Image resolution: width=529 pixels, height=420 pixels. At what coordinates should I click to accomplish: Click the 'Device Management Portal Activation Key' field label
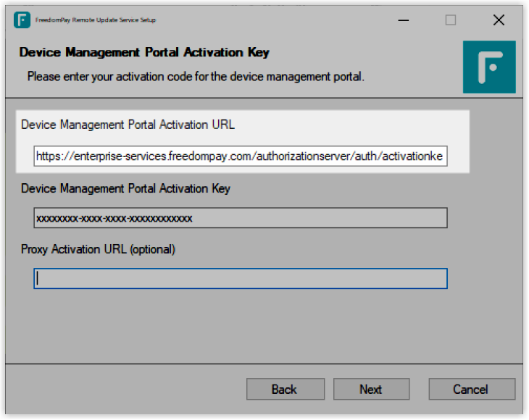point(125,188)
